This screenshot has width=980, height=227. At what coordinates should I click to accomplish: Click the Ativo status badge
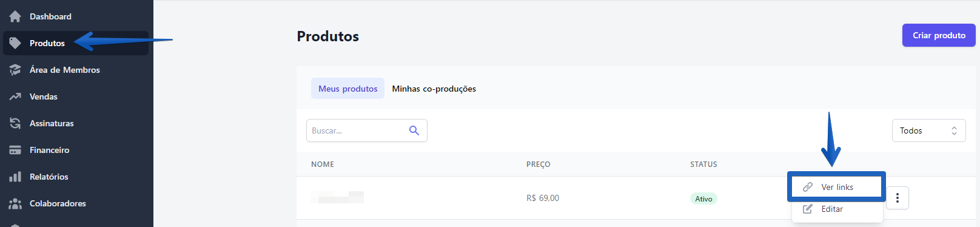pyautogui.click(x=703, y=198)
